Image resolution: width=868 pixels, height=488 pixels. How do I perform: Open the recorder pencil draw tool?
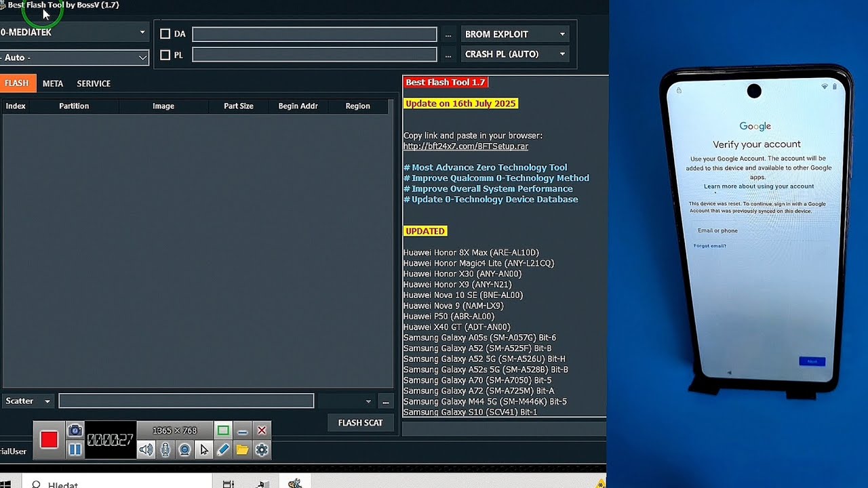tap(223, 449)
